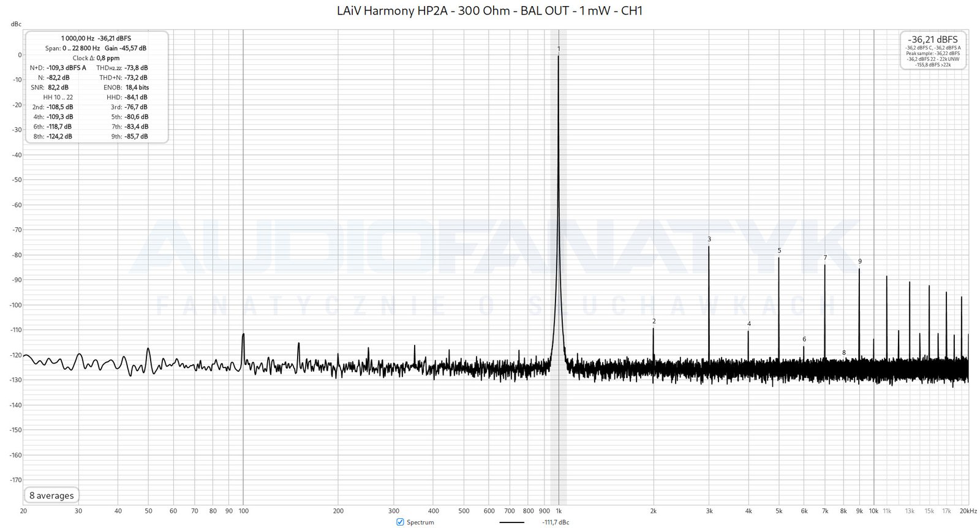
Task: Click the black Spectrum line swatch in legend
Action: (x=511, y=522)
